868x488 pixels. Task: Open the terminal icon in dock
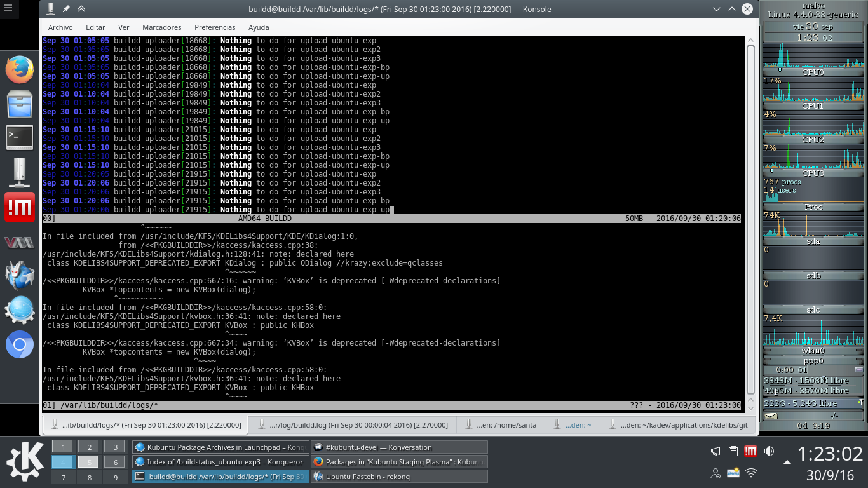click(x=20, y=137)
